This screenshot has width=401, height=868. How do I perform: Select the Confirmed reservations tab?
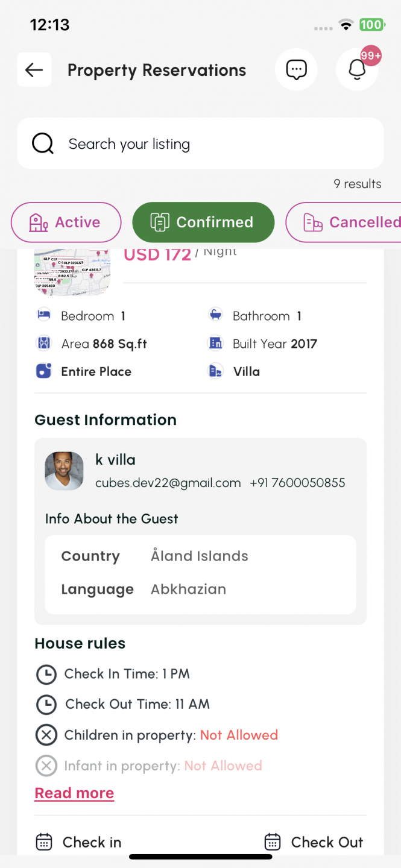tap(203, 222)
